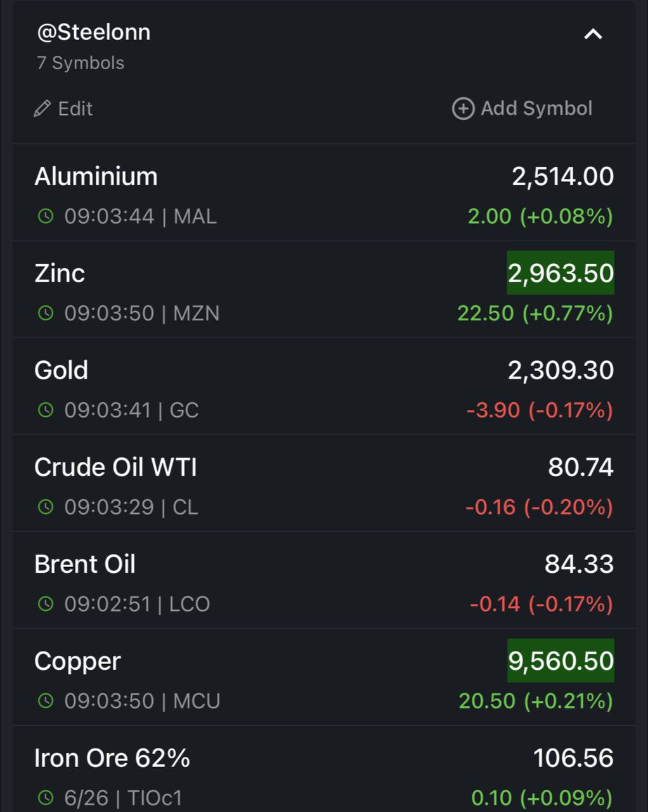The height and width of the screenshot is (812, 648).
Task: Open Crude Oil WTI quote
Action: (x=324, y=484)
